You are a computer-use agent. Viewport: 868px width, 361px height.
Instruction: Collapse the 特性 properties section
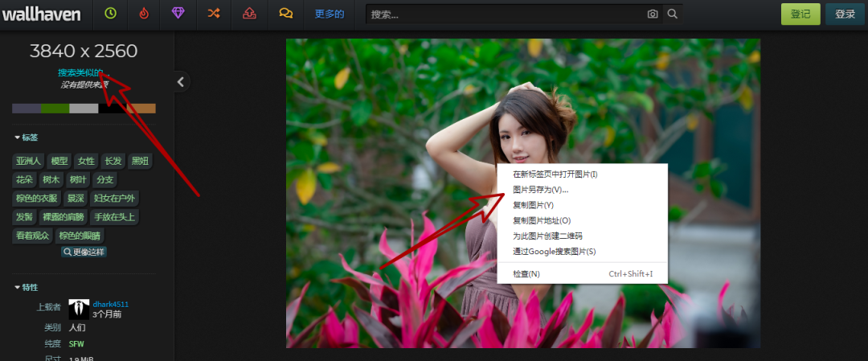[26, 287]
